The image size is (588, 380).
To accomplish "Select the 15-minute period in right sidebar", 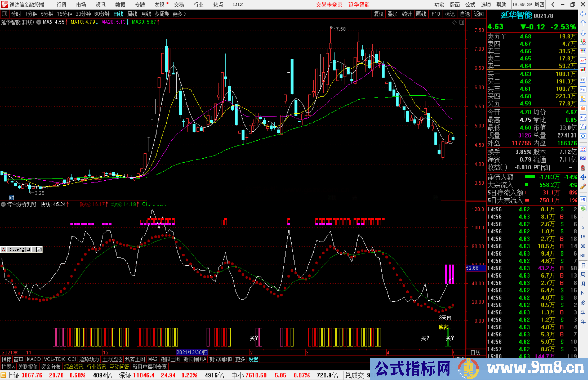I will (x=583, y=237).
